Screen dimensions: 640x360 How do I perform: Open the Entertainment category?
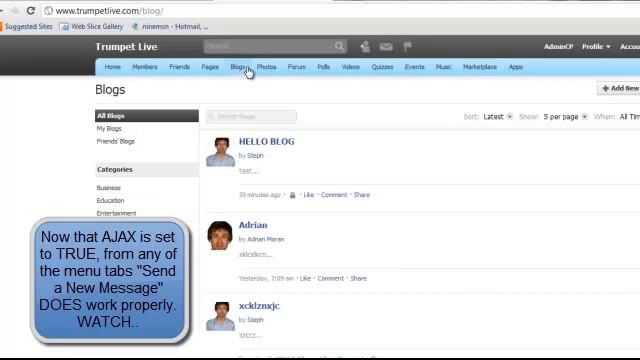[116, 213]
